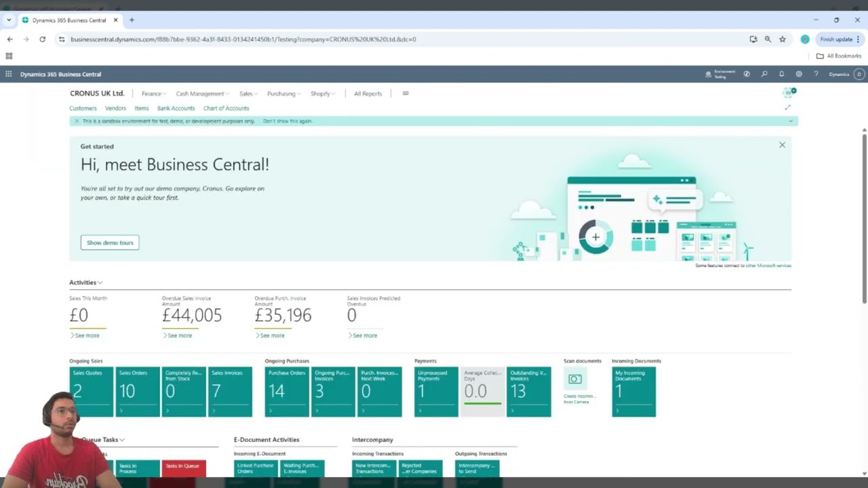Open Chart of Accounts
The width and height of the screenshot is (868, 488).
[226, 108]
